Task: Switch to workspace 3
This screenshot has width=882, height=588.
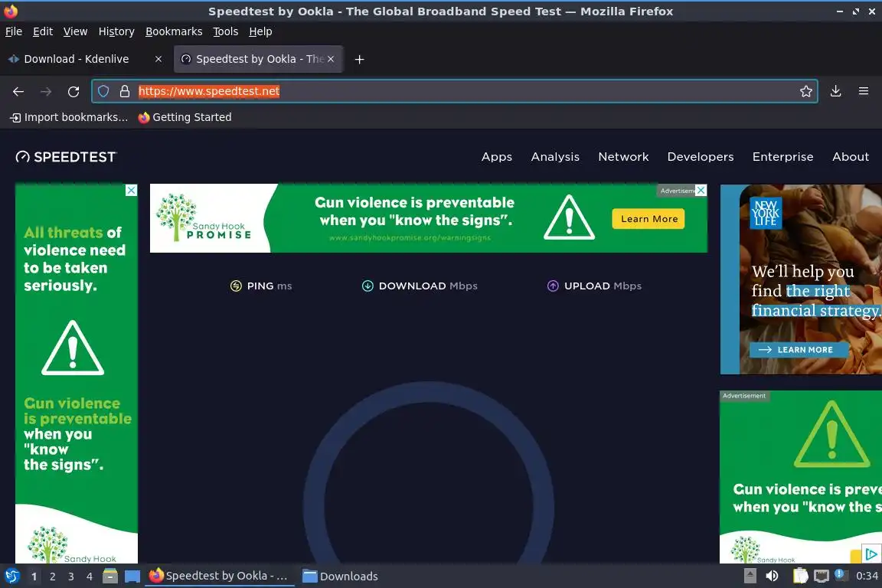Action: 71,577
